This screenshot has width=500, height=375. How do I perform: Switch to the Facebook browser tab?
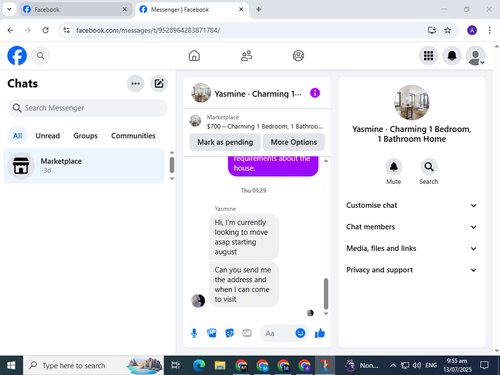point(75,9)
